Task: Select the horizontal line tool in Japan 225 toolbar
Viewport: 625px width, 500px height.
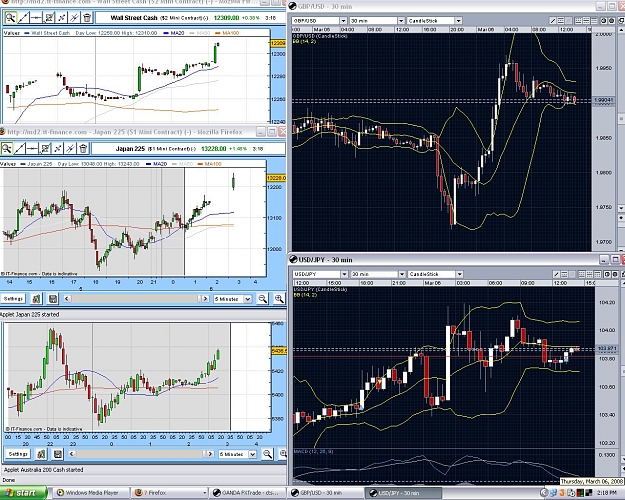Action: point(32,149)
